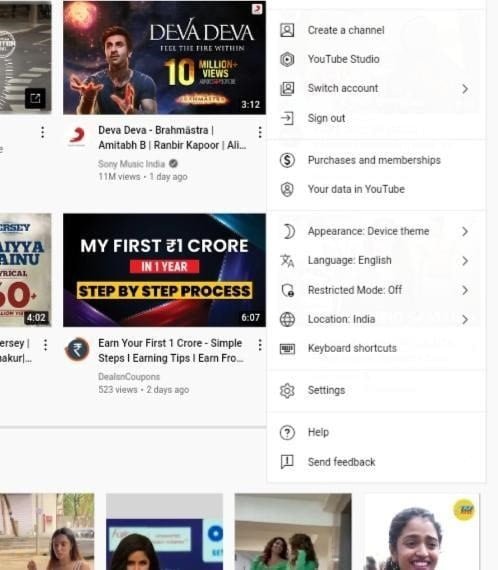This screenshot has width=498, height=570.
Task: Select Your data in YouTube
Action: [x=376, y=189]
